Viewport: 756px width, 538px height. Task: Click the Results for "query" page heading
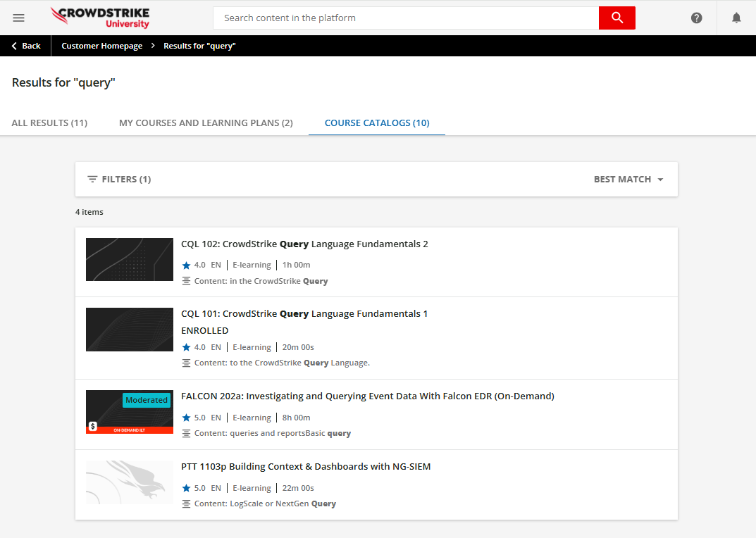coord(63,82)
